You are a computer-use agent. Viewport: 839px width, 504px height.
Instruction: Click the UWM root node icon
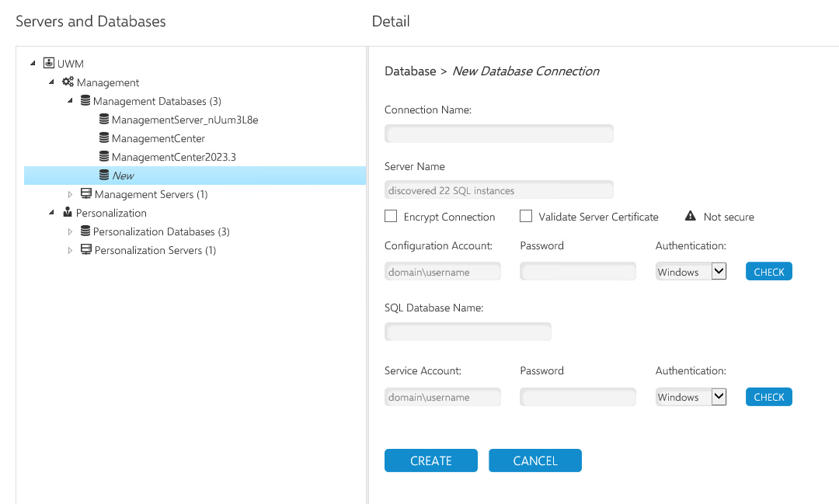tap(49, 64)
